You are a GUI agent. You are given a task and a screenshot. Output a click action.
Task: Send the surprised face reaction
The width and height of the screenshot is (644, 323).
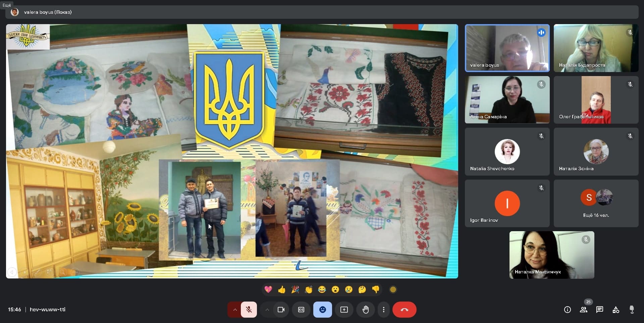pyautogui.click(x=335, y=289)
